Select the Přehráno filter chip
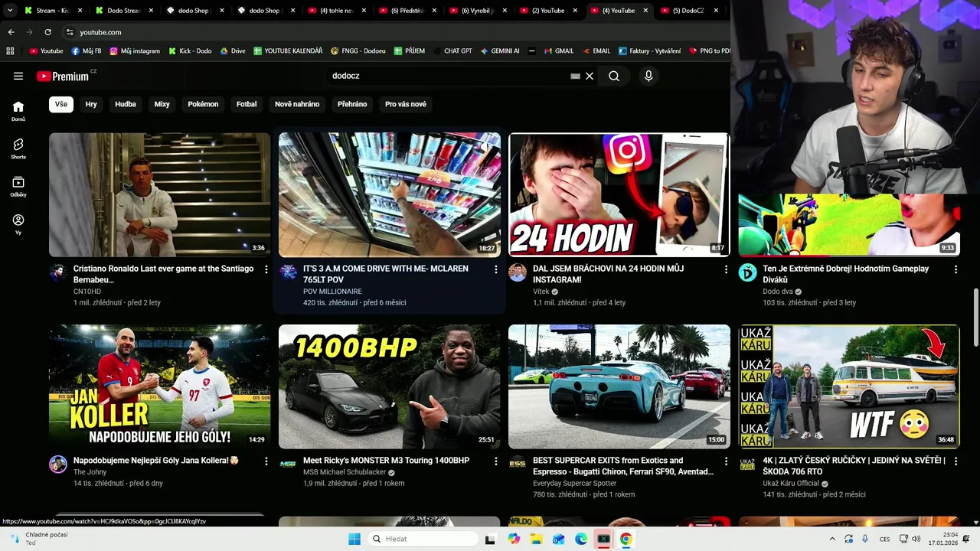Screen dimensions: 980x551 click(x=352, y=104)
